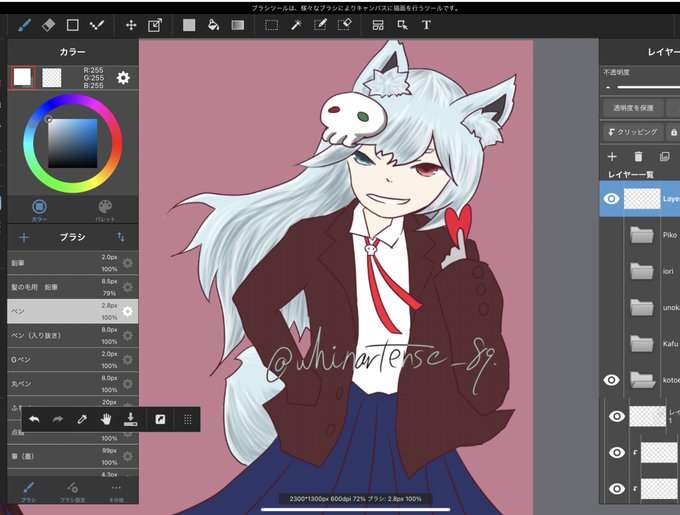Image resolution: width=680 pixels, height=515 pixels.
Task: Expand the iori layer folder
Action: tap(641, 271)
